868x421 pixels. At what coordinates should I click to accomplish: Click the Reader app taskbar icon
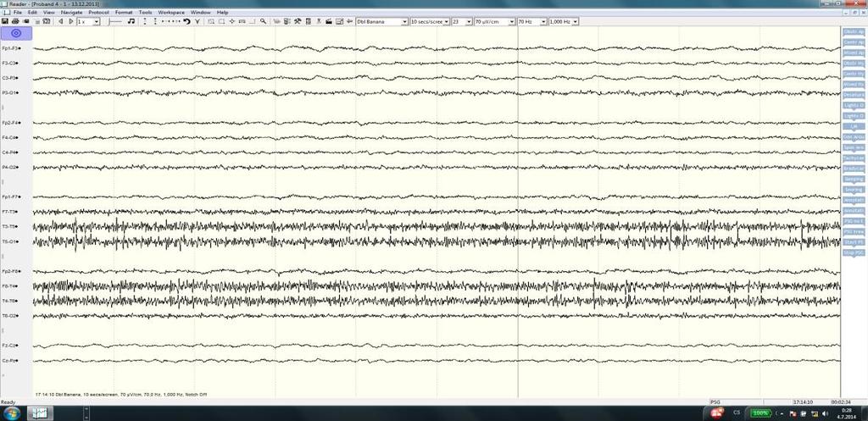(40, 413)
